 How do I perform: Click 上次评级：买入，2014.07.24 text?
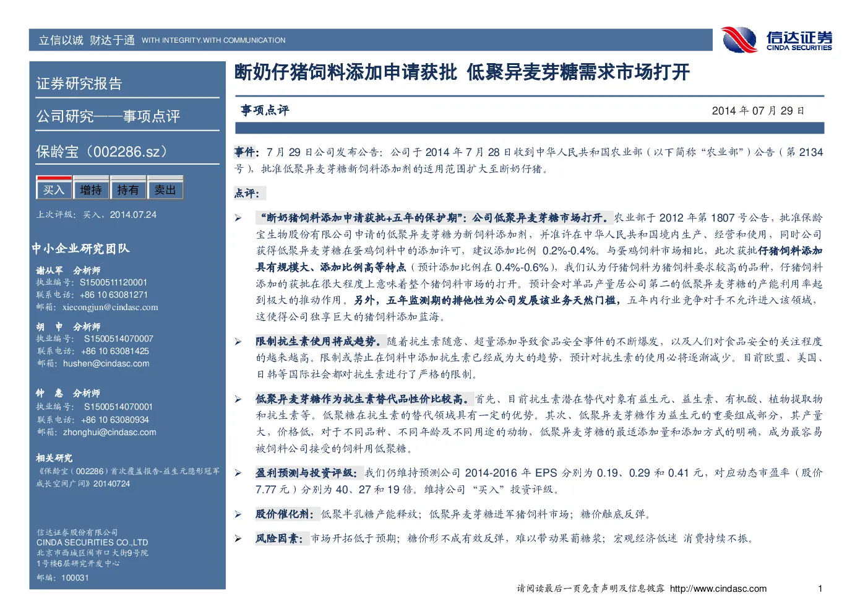(97, 215)
